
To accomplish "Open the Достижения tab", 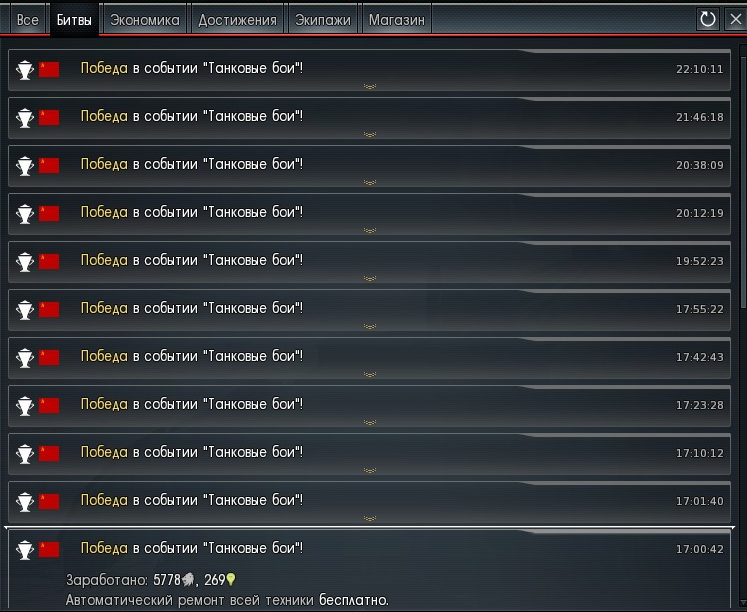I will click(237, 20).
